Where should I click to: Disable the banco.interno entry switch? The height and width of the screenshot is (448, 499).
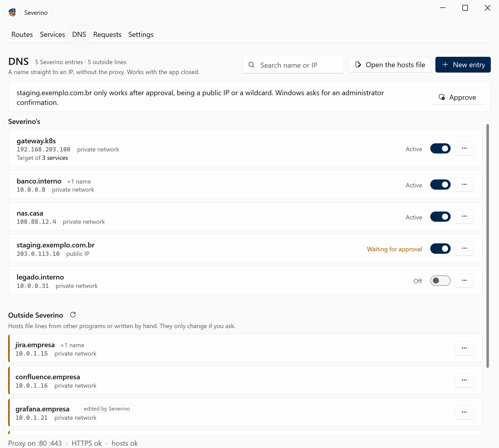(440, 185)
